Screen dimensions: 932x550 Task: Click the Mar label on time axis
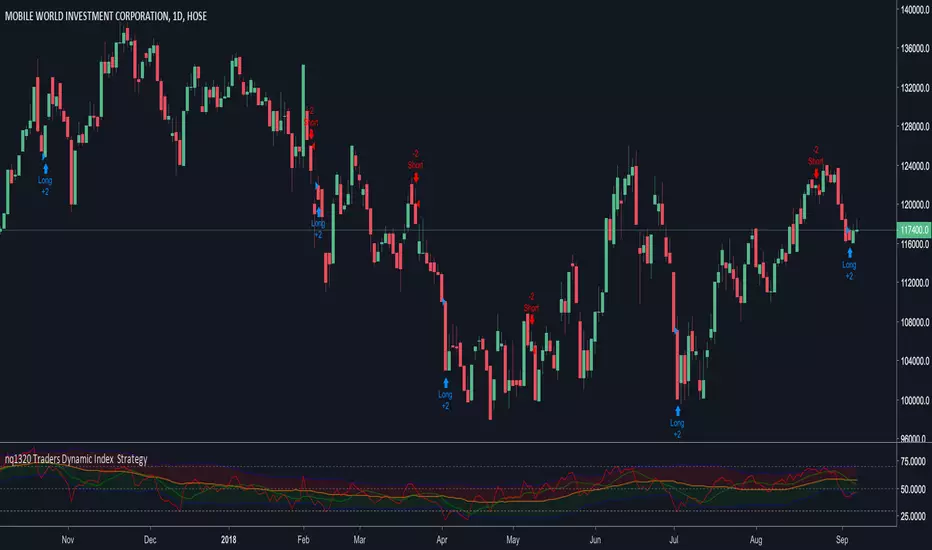pyautogui.click(x=359, y=540)
